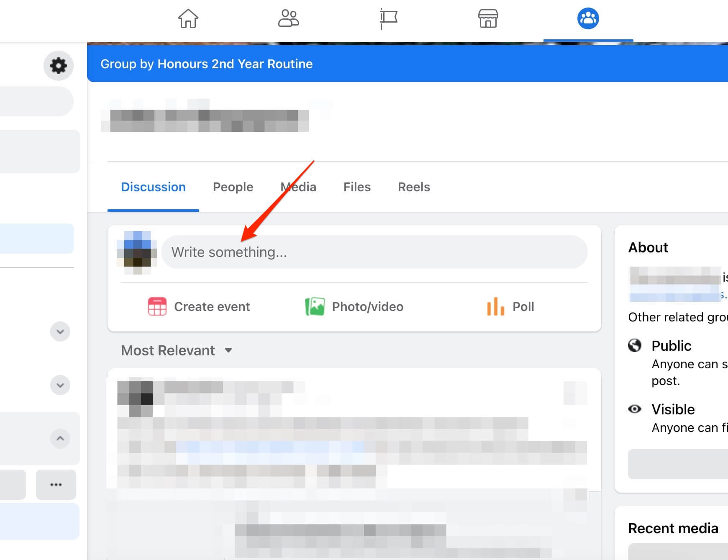The image size is (728, 560).
Task: Expand the first collapsed sidebar section chevron
Action: (x=60, y=331)
